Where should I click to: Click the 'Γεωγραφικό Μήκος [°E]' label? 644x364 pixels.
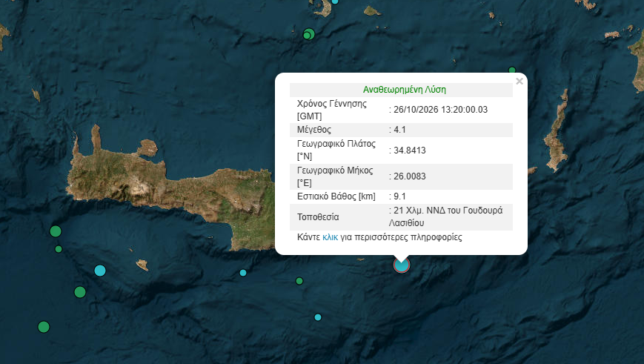coord(335,176)
